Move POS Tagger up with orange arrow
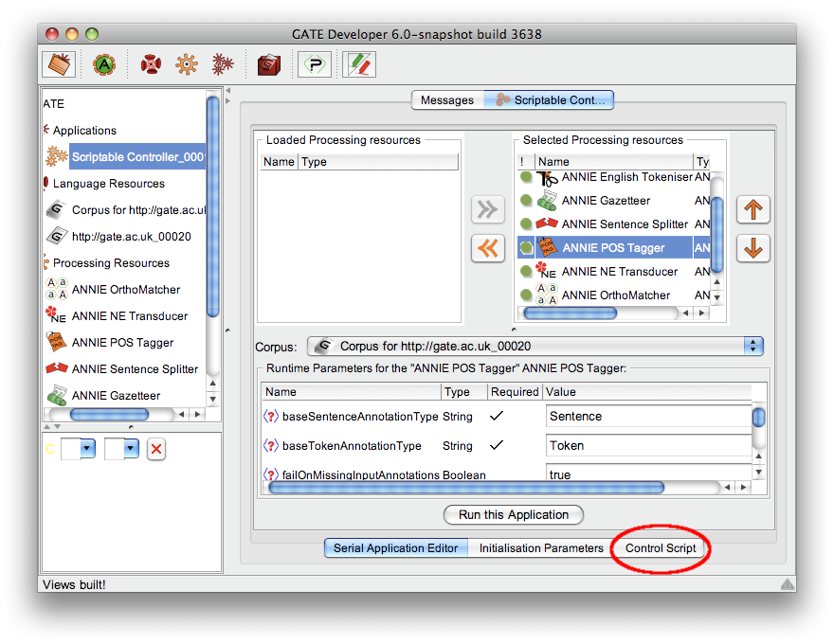The height and width of the screenshot is (644, 834). [x=753, y=209]
